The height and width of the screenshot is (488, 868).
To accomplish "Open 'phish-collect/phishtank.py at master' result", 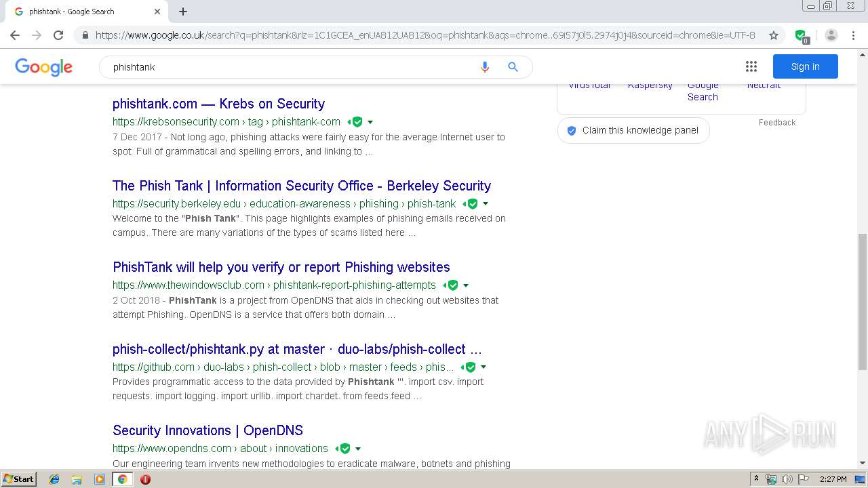I will click(x=297, y=349).
